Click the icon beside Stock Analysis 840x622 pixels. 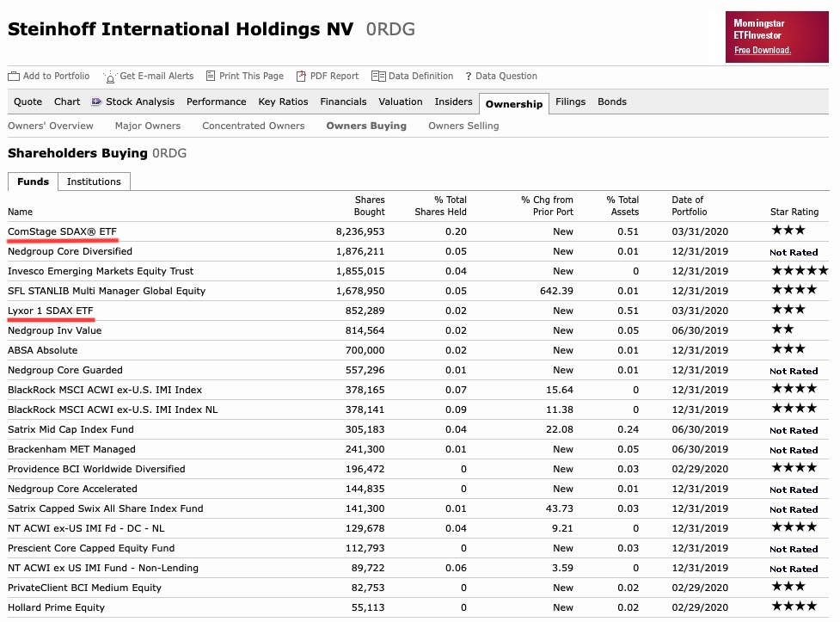pos(95,102)
